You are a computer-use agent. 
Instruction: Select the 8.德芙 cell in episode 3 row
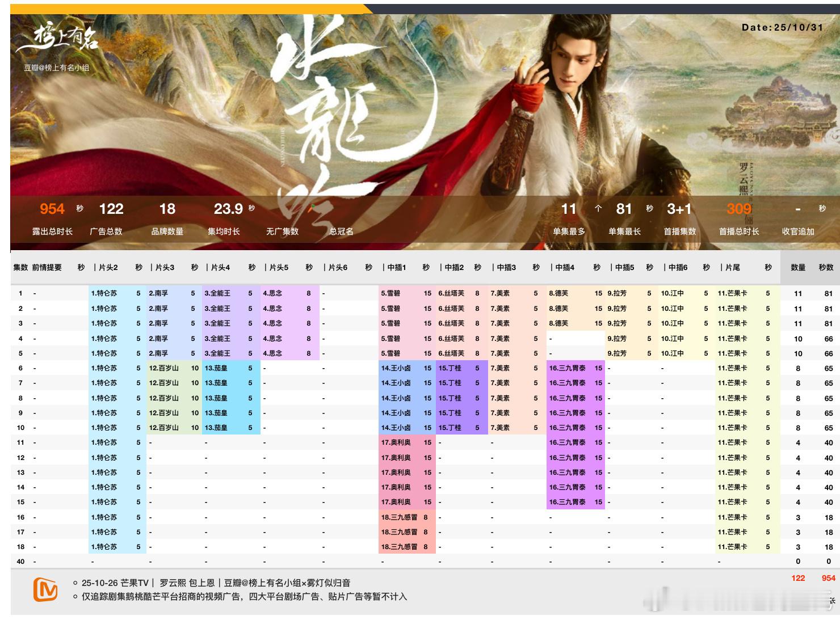click(558, 323)
